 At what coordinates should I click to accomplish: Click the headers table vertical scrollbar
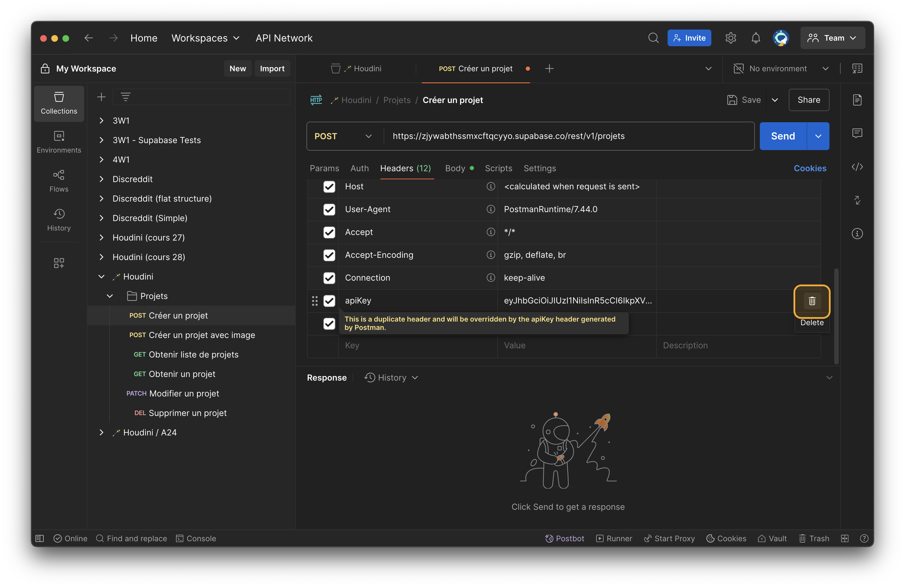(x=836, y=316)
